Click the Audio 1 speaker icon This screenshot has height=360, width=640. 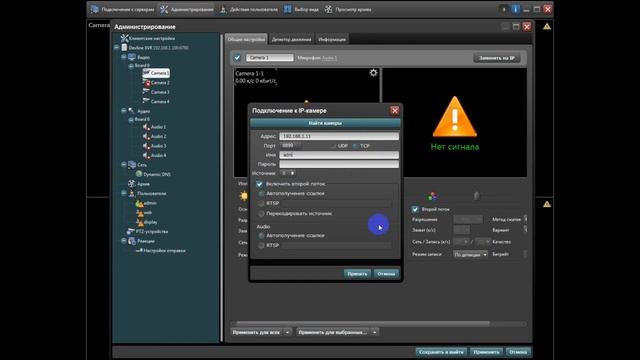(x=146, y=127)
